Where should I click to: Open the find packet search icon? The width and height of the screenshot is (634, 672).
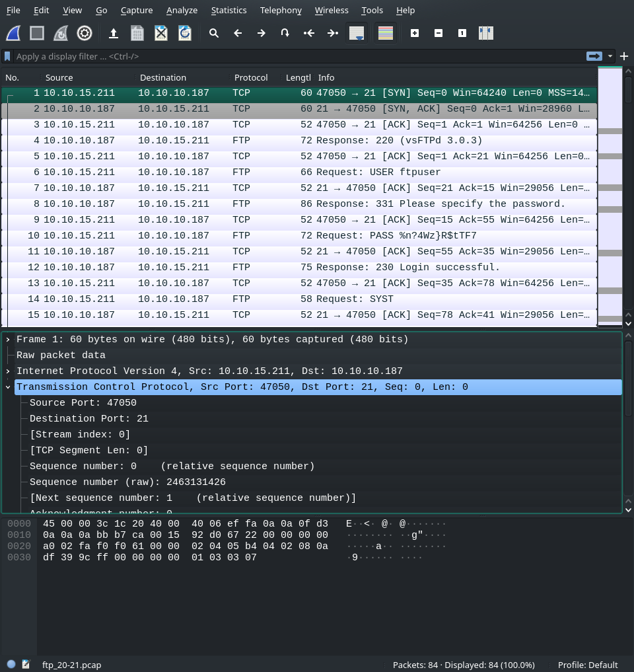pyautogui.click(x=214, y=33)
